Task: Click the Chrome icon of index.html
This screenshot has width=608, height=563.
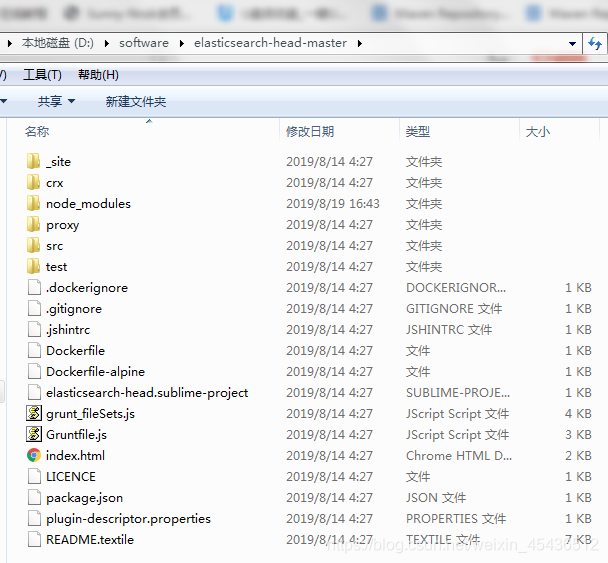Action: pyautogui.click(x=34, y=455)
